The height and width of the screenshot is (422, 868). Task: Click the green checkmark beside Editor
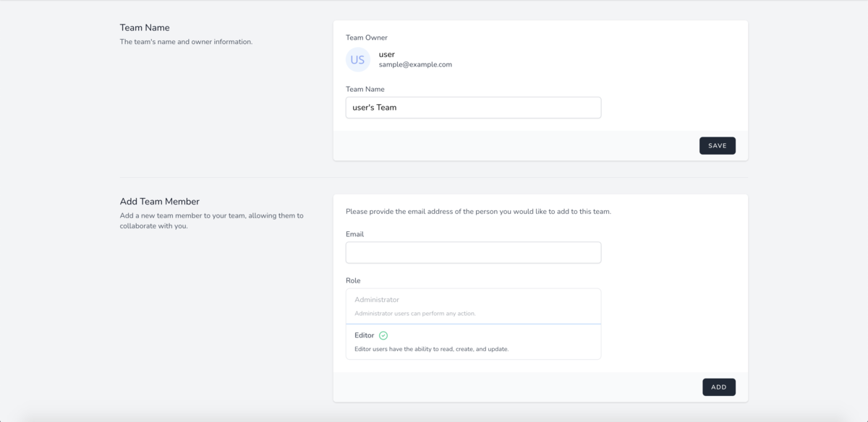[383, 335]
